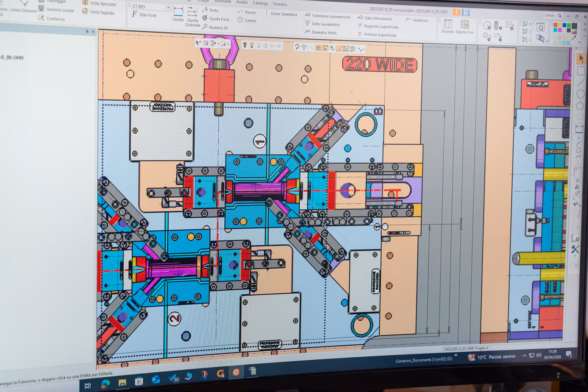Open the Finestra menu
The width and height of the screenshot is (588, 392).
pyautogui.click(x=280, y=4)
